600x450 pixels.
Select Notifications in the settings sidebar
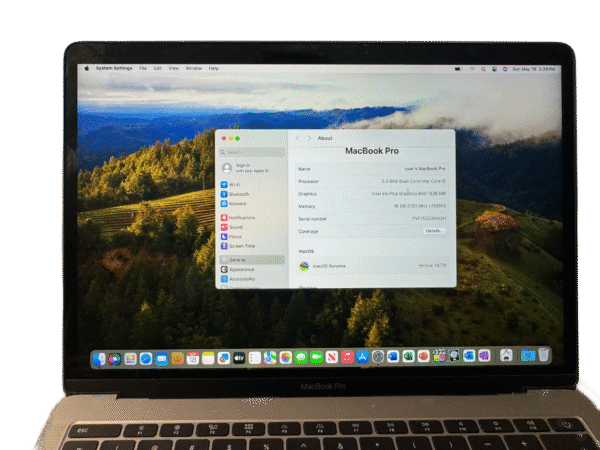238,217
